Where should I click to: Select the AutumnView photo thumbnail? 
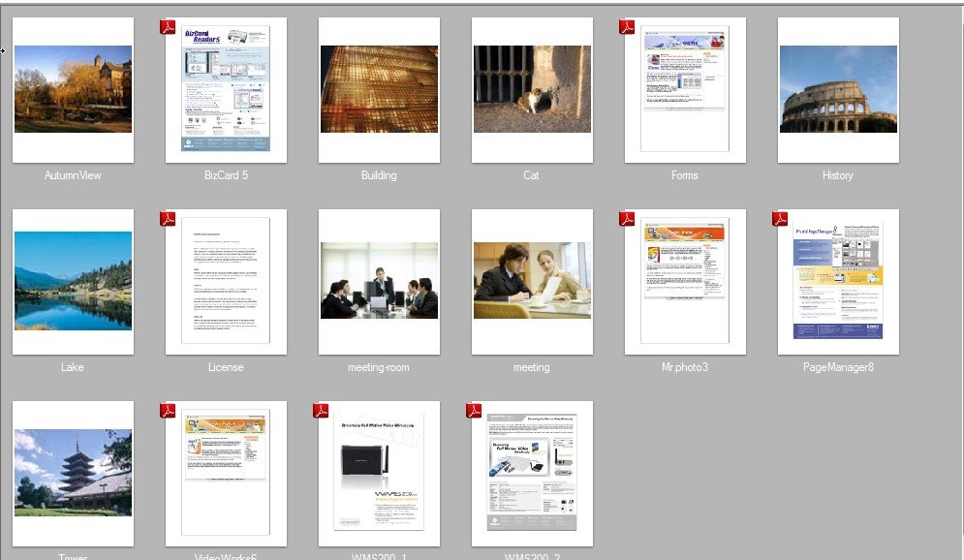point(73,89)
